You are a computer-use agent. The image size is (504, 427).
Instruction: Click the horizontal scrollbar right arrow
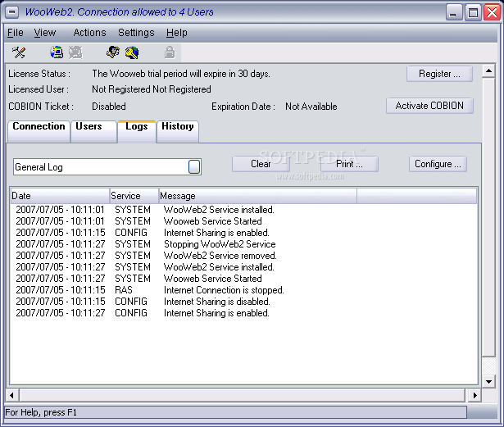pos(474,395)
